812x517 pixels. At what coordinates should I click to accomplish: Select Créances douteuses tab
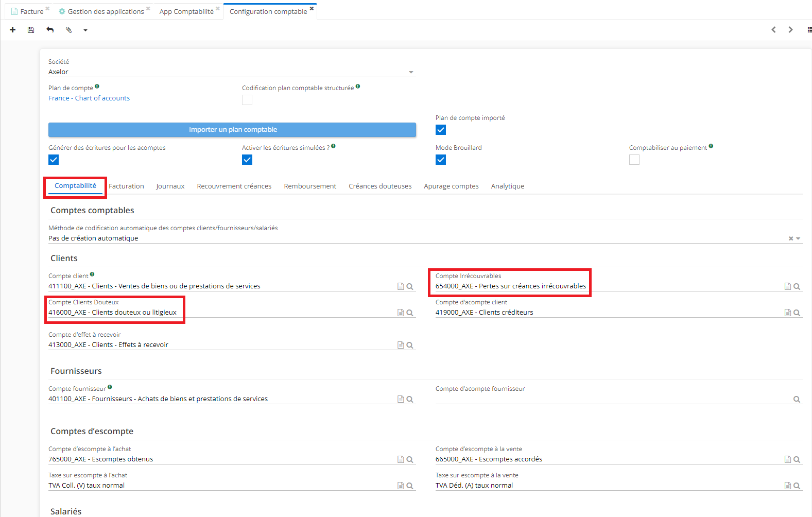coord(380,186)
